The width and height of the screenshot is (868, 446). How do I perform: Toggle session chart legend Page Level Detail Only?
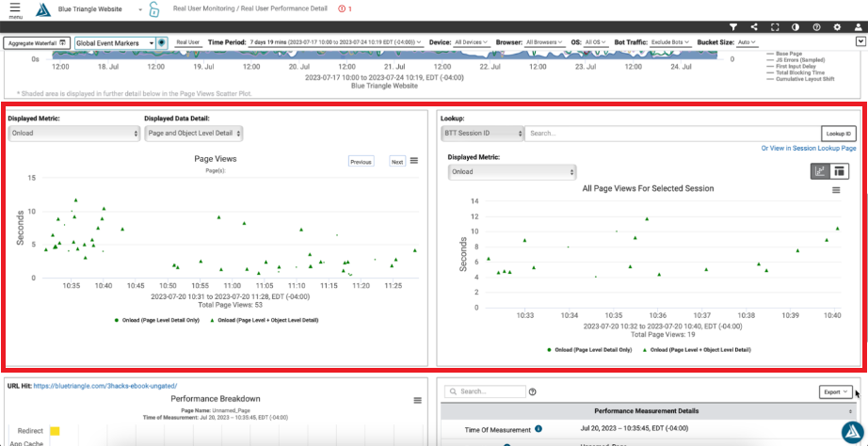[589, 350]
